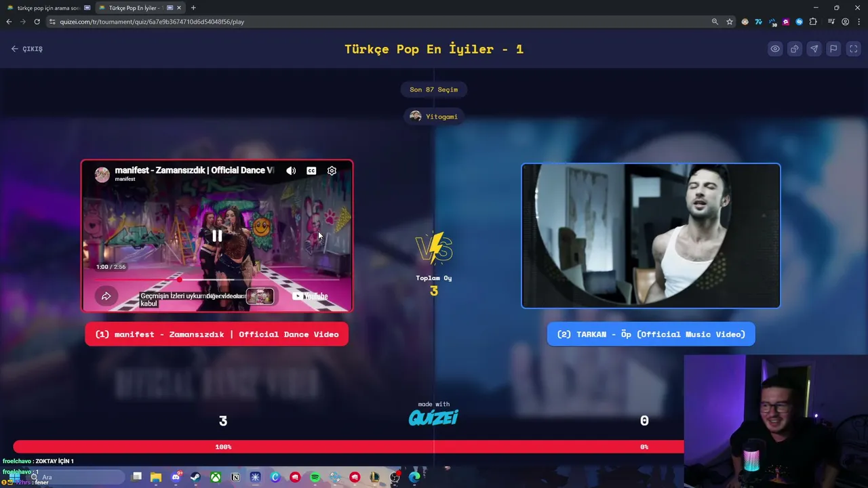The height and width of the screenshot is (488, 868).
Task: Open the video on YouTube logo
Action: [x=311, y=296]
